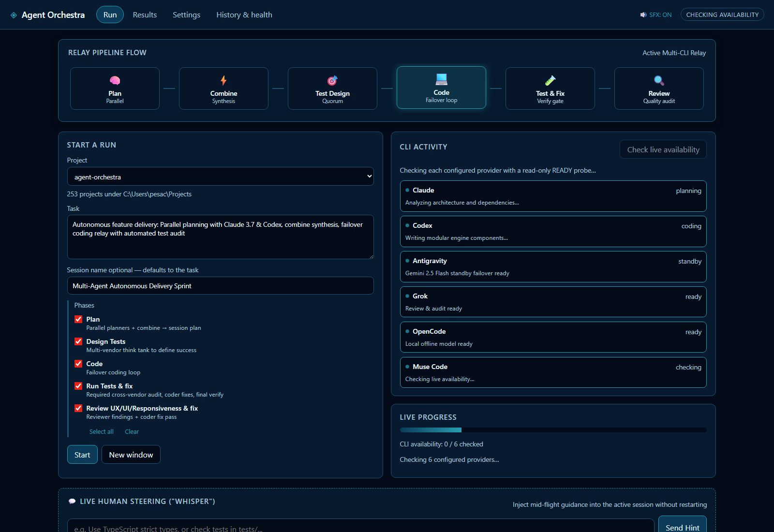This screenshot has width=774, height=532.
Task: Go to the Settings tab
Action: click(x=186, y=15)
